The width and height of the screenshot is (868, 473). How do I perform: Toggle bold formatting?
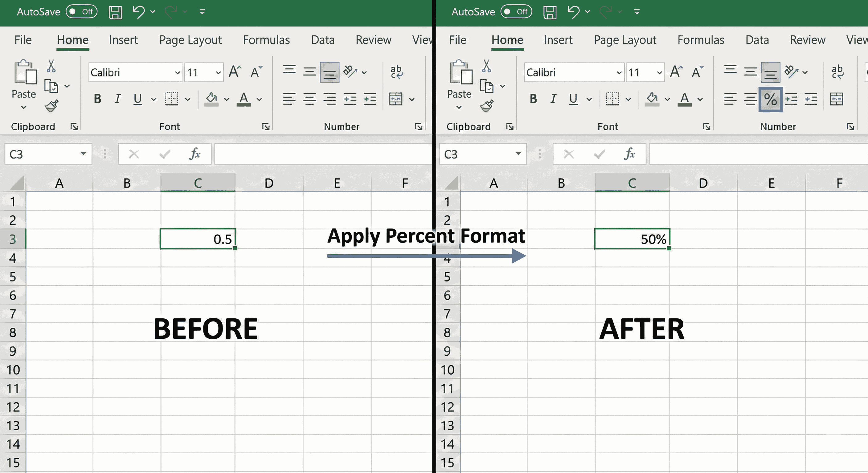[x=97, y=99]
